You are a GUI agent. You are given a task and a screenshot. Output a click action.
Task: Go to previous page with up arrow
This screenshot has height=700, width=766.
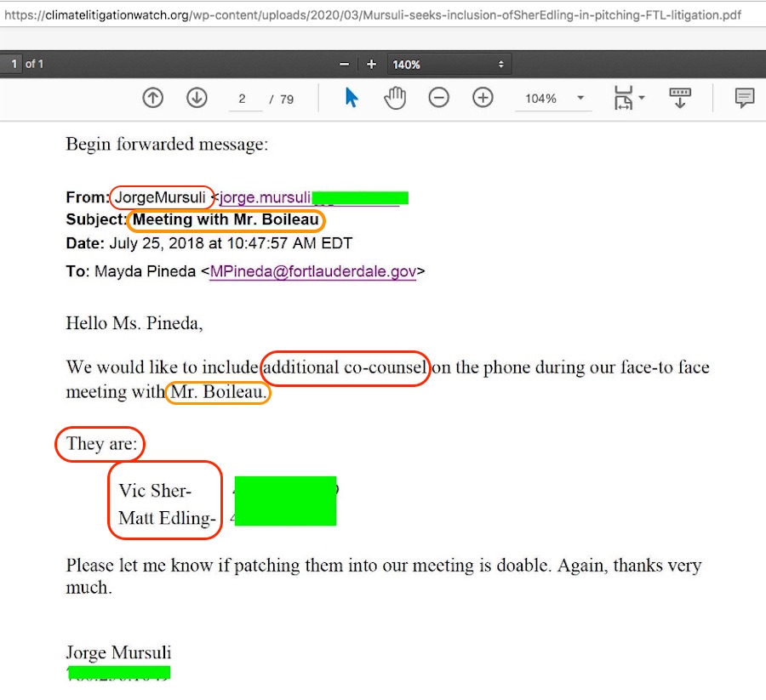[x=153, y=99]
